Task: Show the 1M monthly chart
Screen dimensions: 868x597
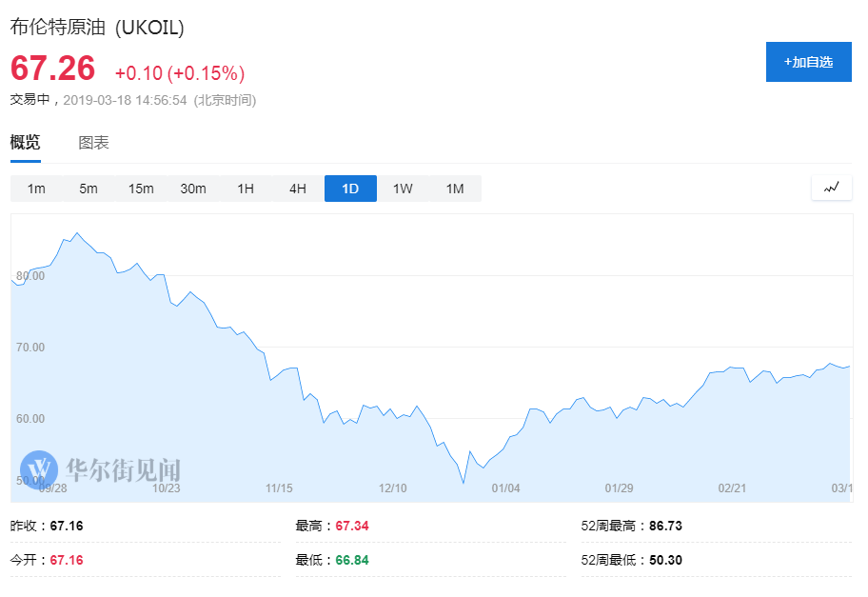Action: [x=455, y=189]
